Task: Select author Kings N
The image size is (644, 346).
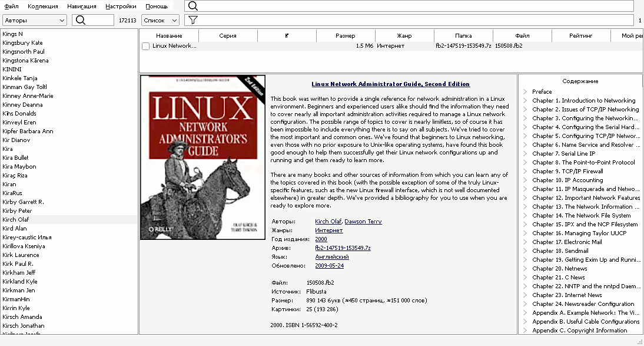Action: click(x=69, y=34)
